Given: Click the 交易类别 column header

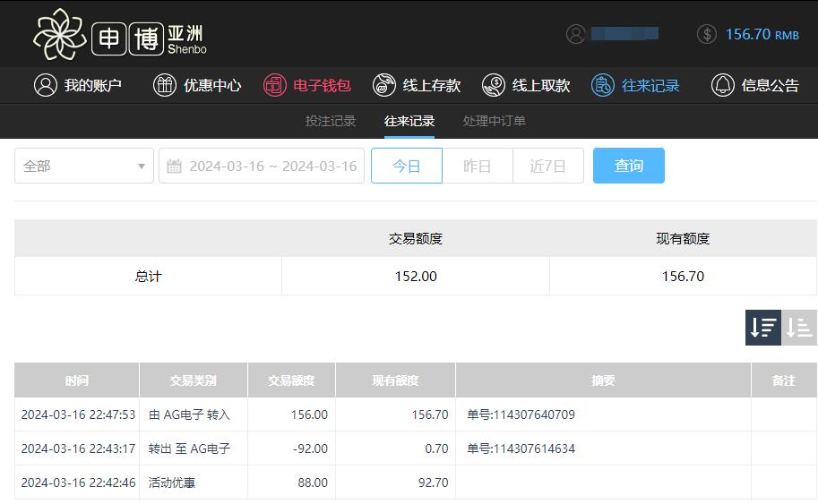Looking at the screenshot, I should 193,380.
